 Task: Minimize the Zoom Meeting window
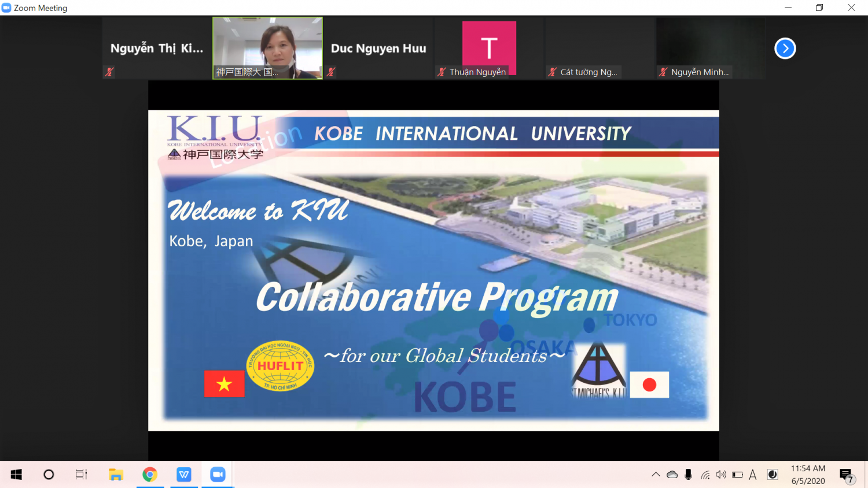click(788, 8)
